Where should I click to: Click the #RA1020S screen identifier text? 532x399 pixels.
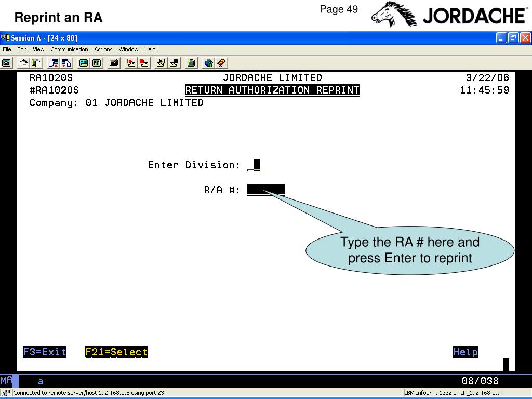(54, 90)
